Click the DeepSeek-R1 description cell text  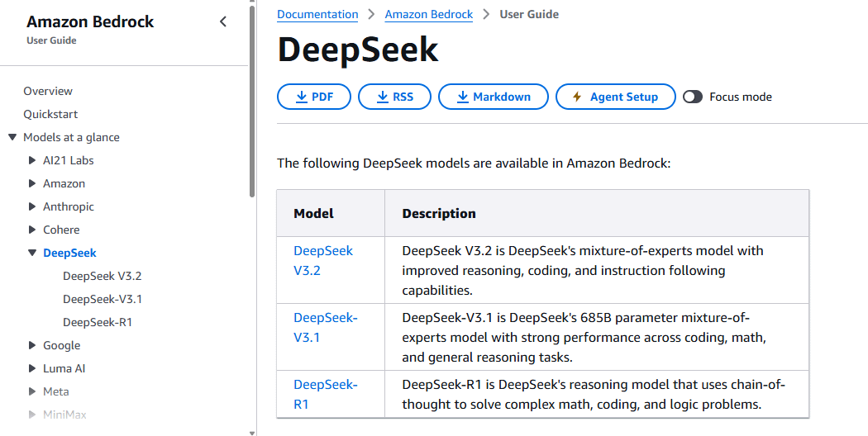594,395
